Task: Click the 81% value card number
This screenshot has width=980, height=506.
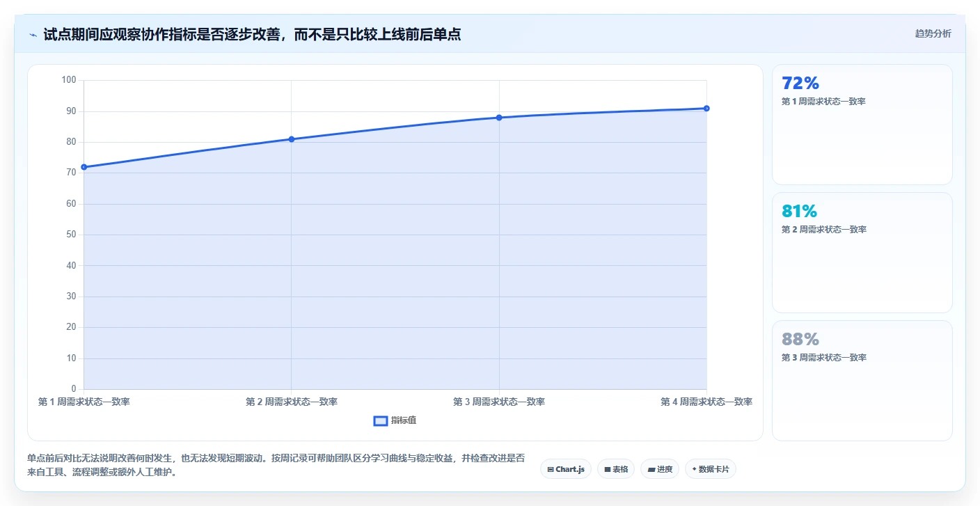Action: coord(800,212)
